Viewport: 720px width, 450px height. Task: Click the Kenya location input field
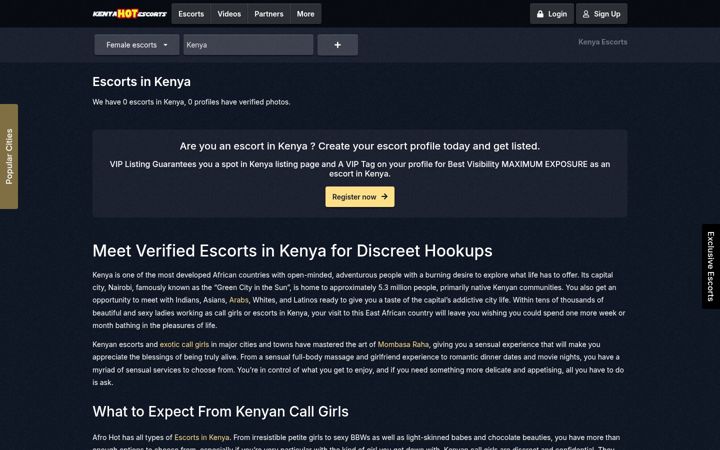(x=248, y=45)
